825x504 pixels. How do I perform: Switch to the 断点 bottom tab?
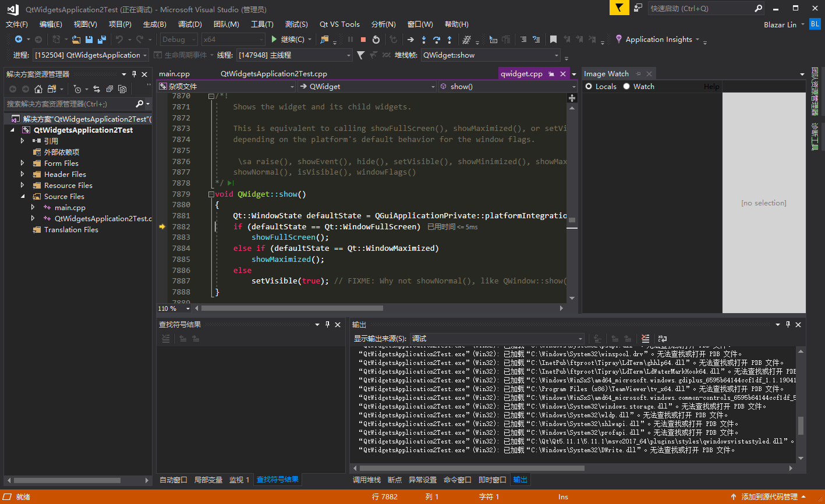click(x=395, y=480)
